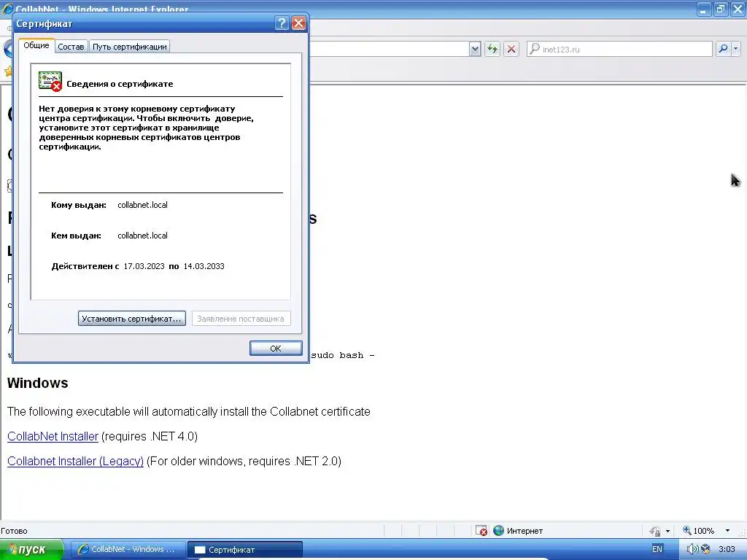Click the Windows heading on the page
The width and height of the screenshot is (747, 560).
coord(38,383)
